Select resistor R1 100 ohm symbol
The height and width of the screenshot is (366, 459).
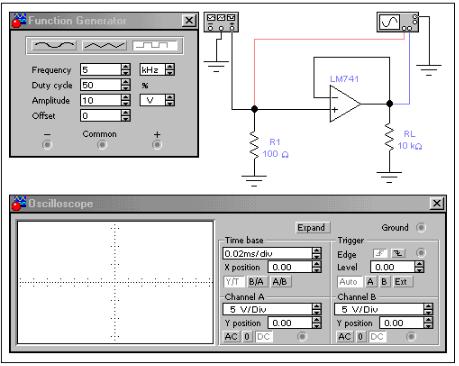coord(254,145)
